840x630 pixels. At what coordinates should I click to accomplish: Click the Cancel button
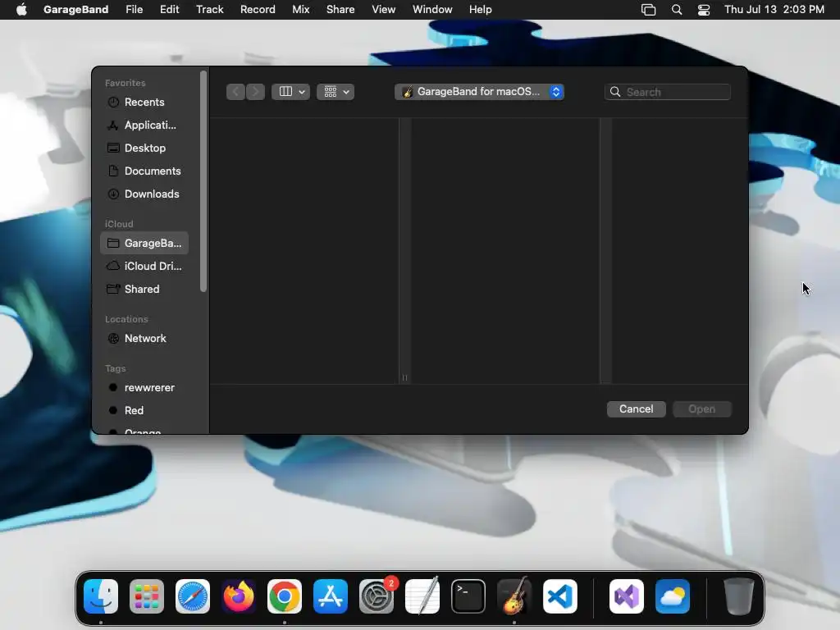coord(636,409)
